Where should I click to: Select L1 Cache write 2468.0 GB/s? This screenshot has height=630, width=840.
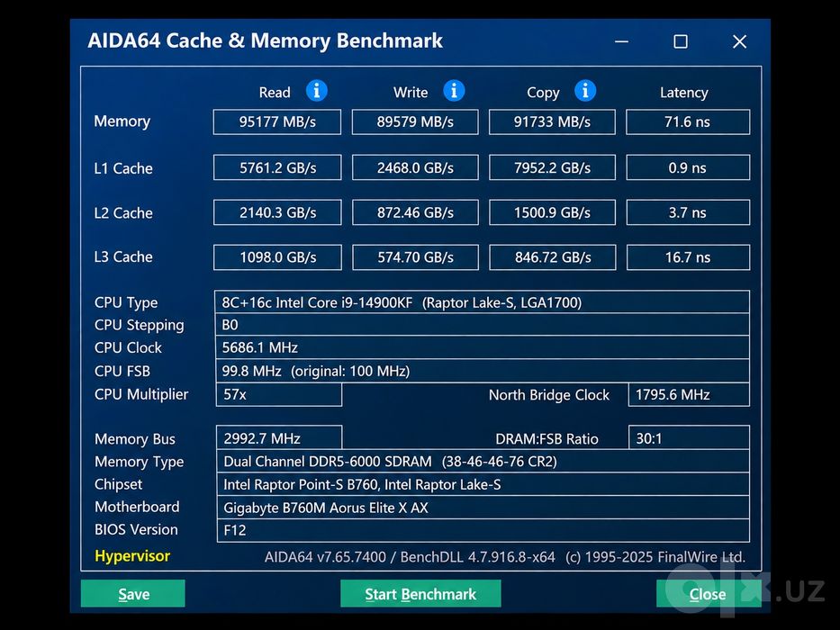click(415, 167)
